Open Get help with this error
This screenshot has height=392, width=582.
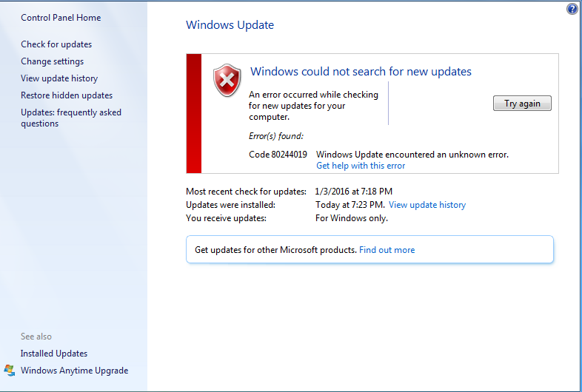[361, 166]
